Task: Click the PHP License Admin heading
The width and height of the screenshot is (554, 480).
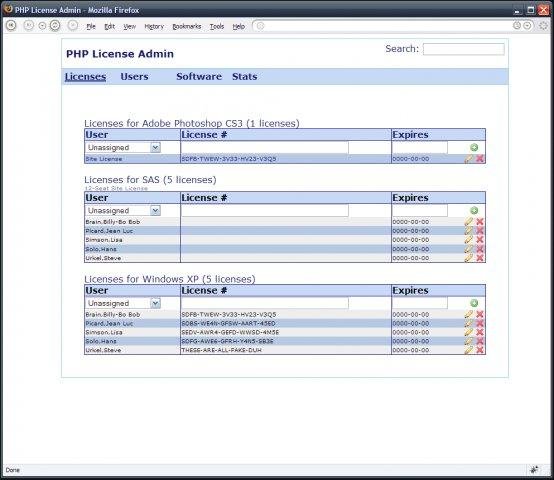Action: (x=120, y=54)
